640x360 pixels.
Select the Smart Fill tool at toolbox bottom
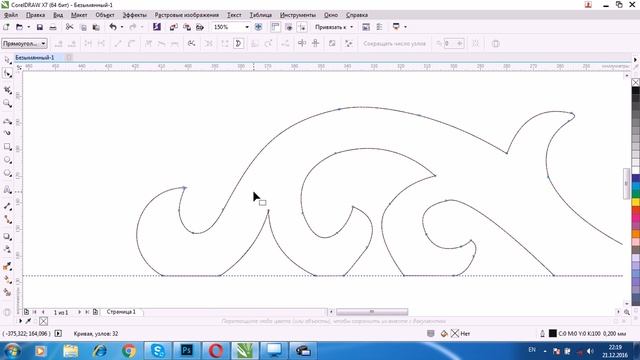[7, 292]
